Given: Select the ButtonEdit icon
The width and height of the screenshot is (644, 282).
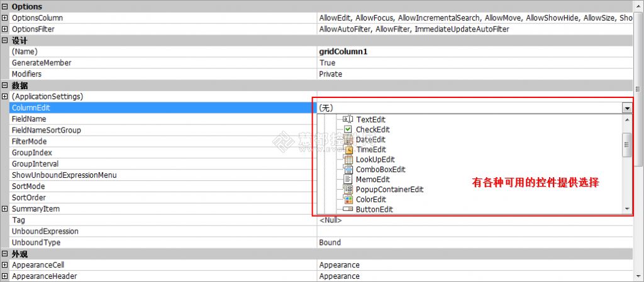Looking at the screenshot, I should pyautogui.click(x=348, y=209).
